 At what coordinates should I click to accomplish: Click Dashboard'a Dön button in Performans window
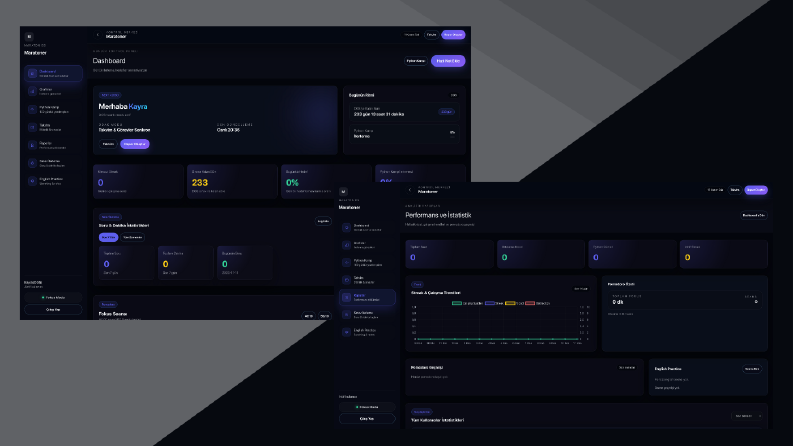point(754,215)
